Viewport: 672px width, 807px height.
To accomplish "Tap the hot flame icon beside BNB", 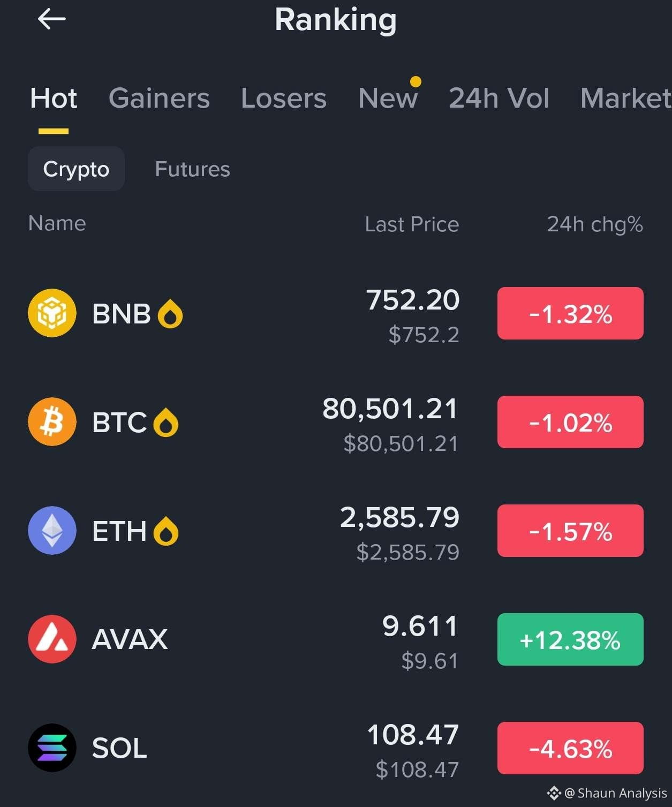I will (x=170, y=313).
